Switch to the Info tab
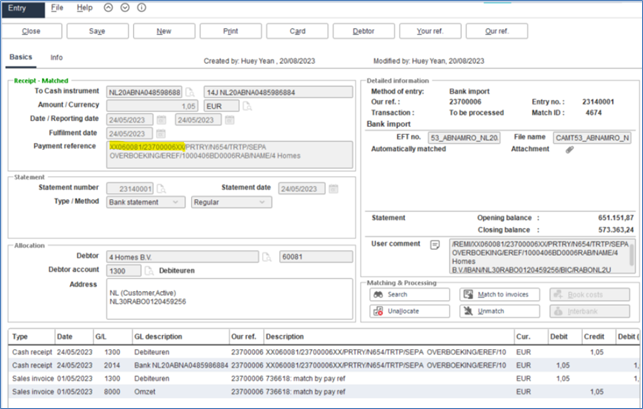 (x=56, y=58)
